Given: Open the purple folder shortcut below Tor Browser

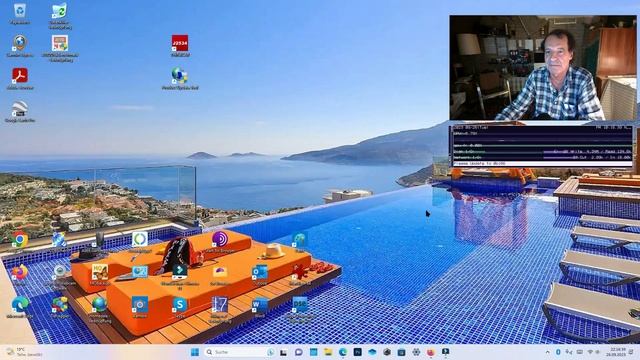Looking at the screenshot, I should 220,272.
